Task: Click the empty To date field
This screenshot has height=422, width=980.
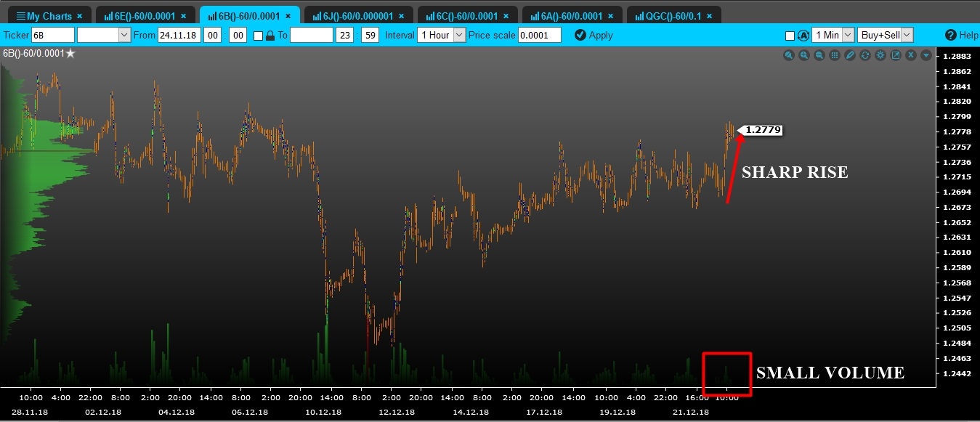Action: (311, 35)
